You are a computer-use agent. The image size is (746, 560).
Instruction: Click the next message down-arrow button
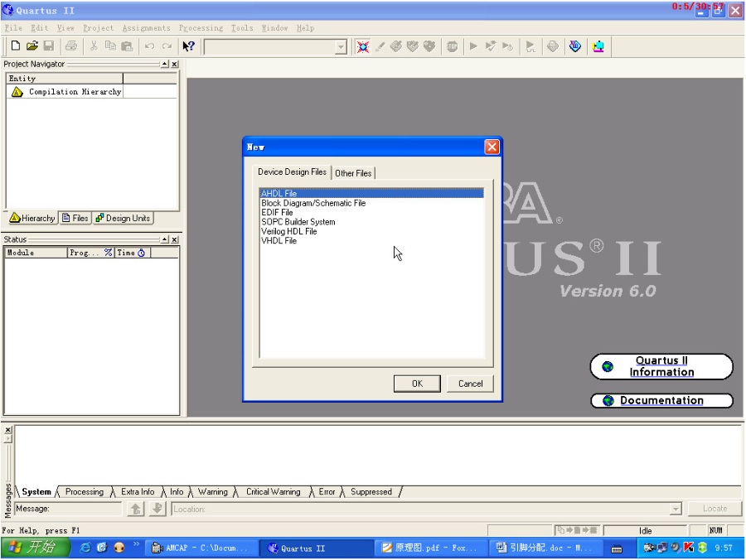pos(157,509)
